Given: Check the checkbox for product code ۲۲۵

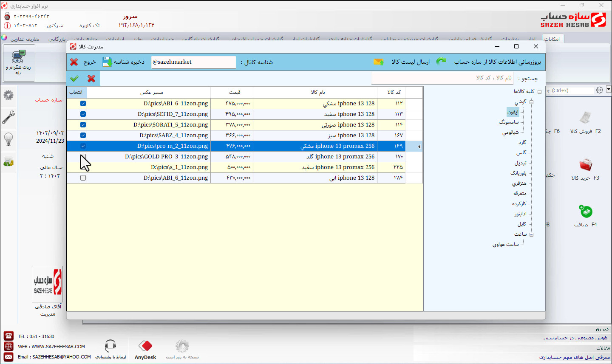Looking at the screenshot, I should tap(83, 167).
